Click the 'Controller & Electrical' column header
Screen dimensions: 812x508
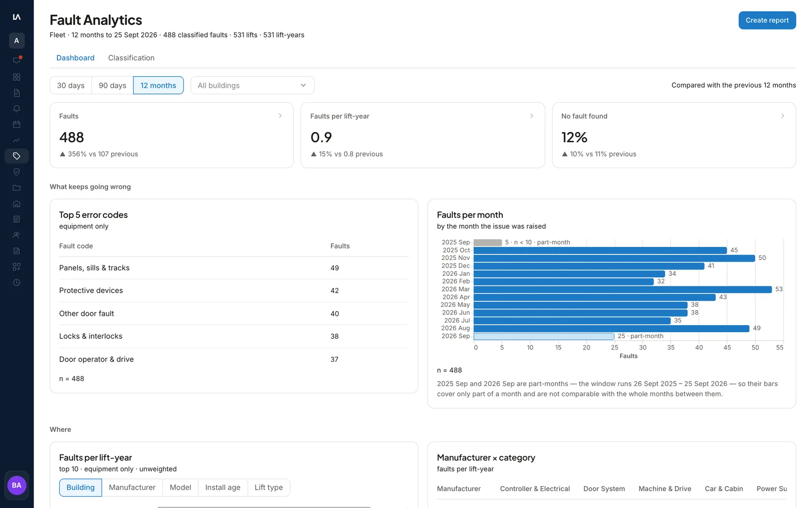coord(535,489)
